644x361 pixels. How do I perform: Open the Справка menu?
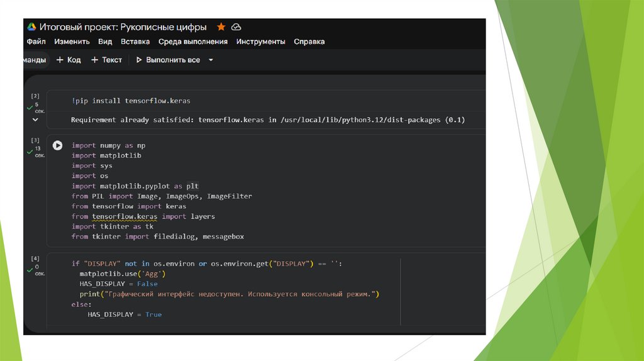(309, 42)
